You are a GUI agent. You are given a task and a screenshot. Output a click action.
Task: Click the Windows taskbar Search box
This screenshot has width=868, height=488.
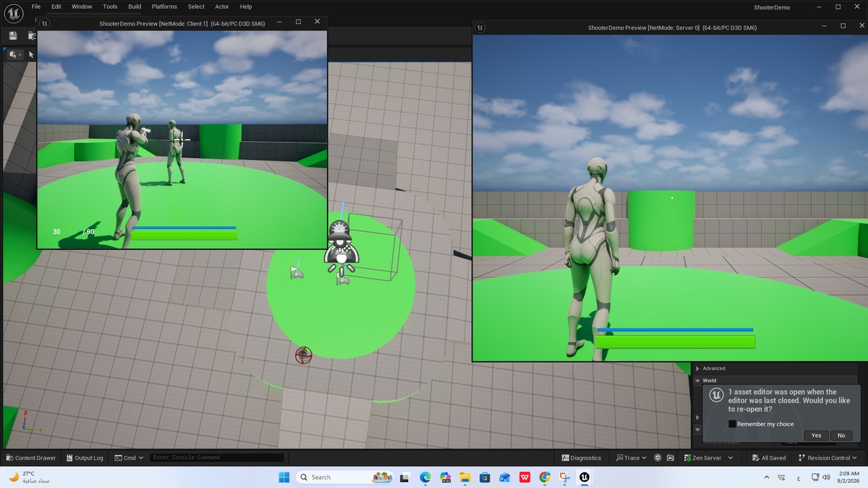(x=346, y=477)
